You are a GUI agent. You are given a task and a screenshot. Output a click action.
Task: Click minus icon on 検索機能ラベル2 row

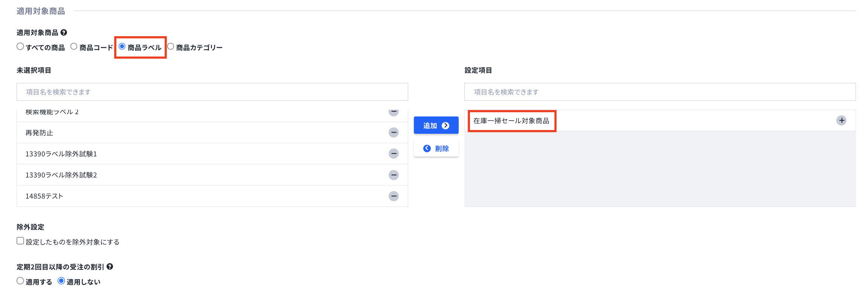pos(394,112)
